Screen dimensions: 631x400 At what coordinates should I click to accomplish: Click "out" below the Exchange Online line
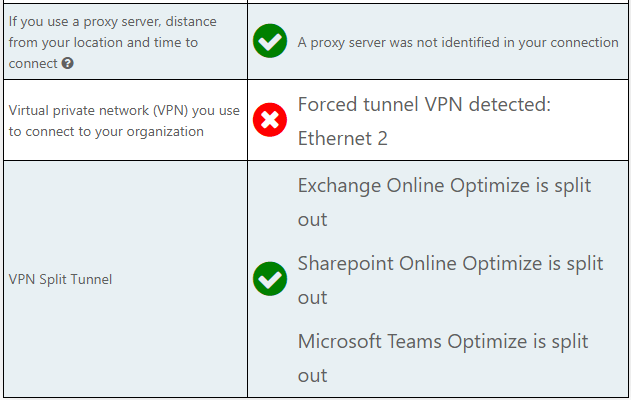click(312, 219)
